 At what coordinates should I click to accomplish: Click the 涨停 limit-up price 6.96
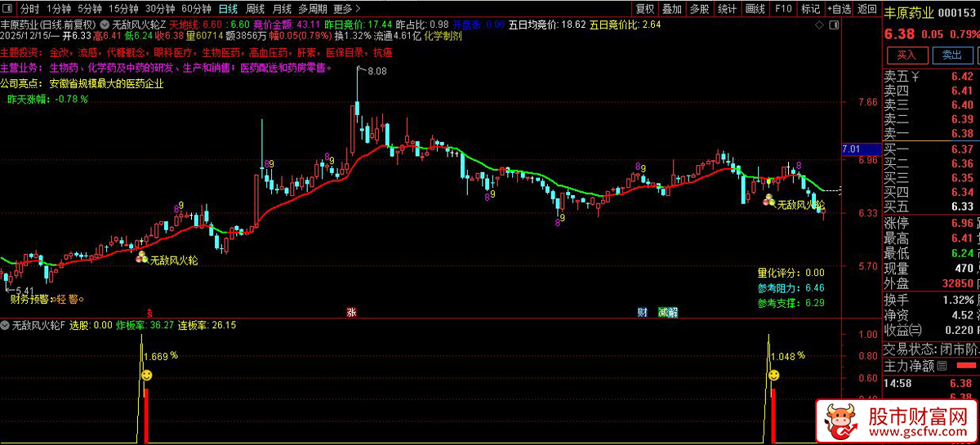coord(962,223)
